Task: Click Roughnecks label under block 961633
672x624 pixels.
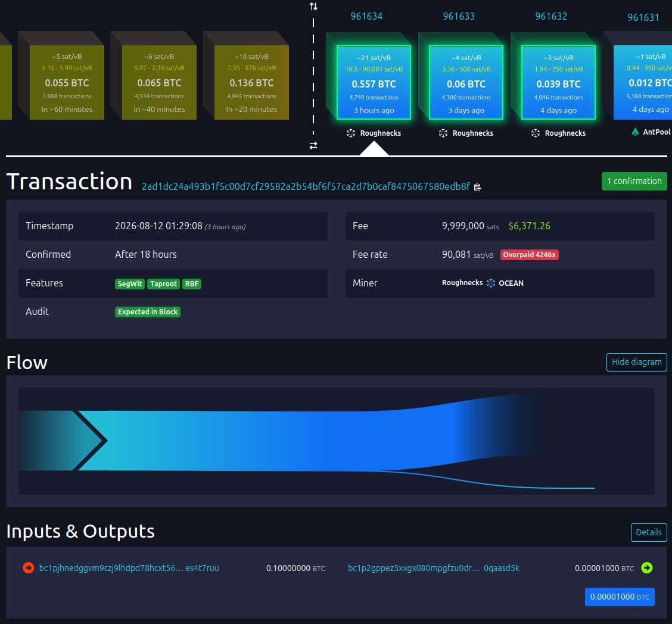Action: [x=472, y=133]
